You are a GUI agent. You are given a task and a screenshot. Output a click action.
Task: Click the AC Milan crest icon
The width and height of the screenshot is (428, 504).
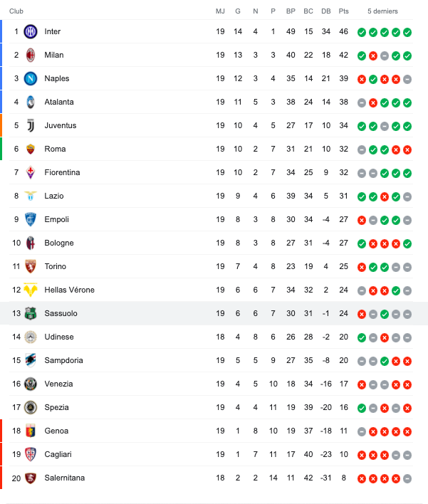pyautogui.click(x=31, y=55)
